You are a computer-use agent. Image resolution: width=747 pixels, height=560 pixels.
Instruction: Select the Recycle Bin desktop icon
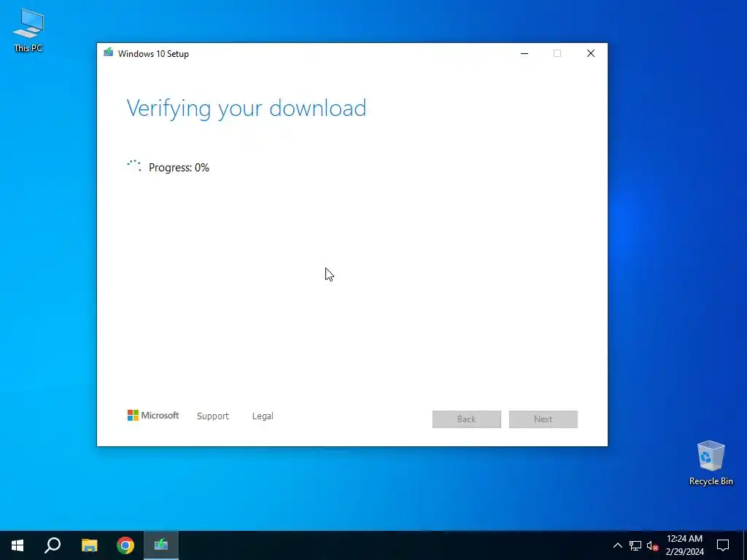coord(711,463)
